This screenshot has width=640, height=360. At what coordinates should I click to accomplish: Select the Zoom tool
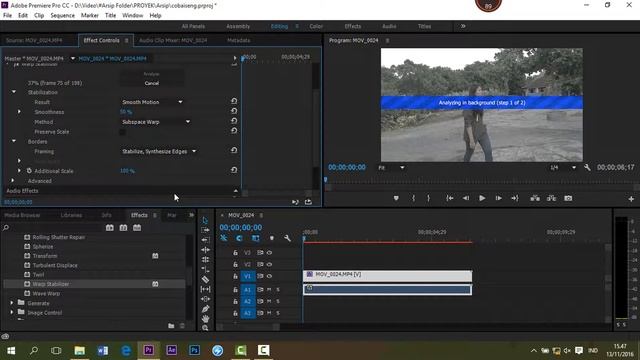tap(205, 327)
